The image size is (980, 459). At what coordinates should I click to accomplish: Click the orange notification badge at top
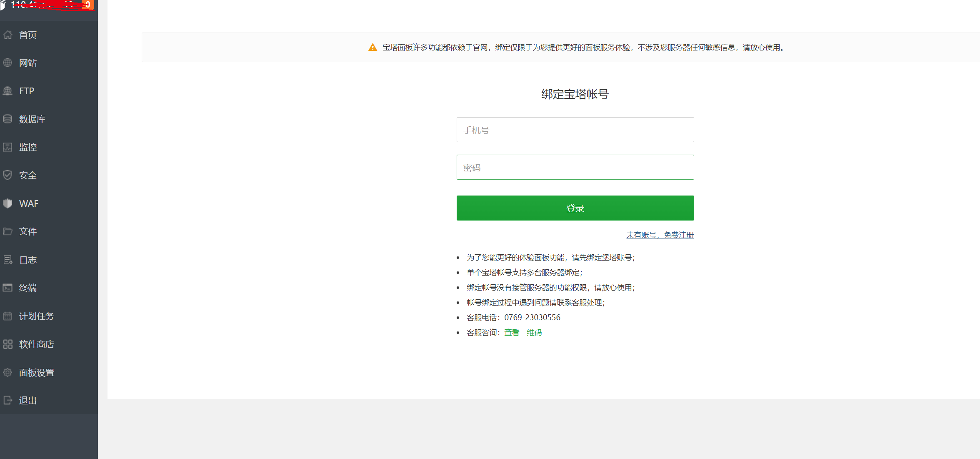(88, 5)
